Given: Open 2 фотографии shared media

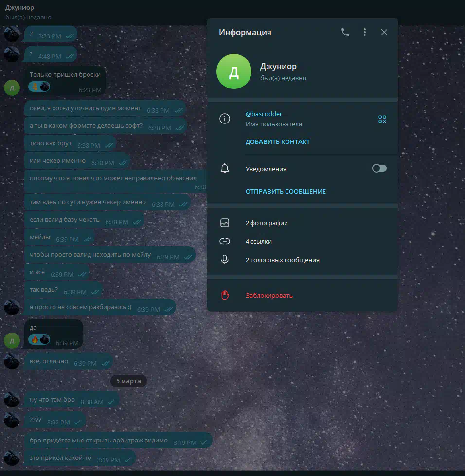Looking at the screenshot, I should pos(303,223).
